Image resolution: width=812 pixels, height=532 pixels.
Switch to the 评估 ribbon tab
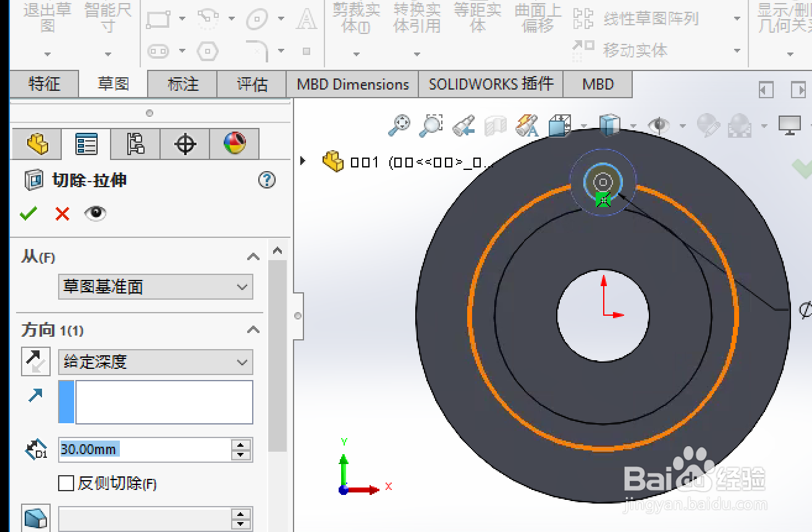(251, 84)
